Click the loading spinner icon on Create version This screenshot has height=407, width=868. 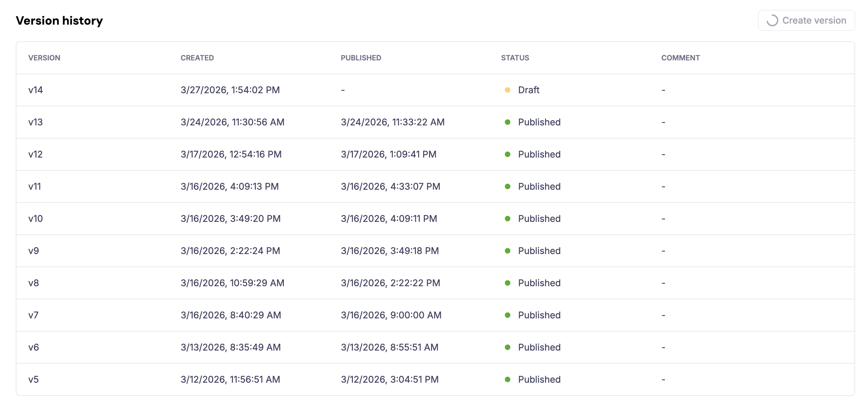[x=773, y=20]
